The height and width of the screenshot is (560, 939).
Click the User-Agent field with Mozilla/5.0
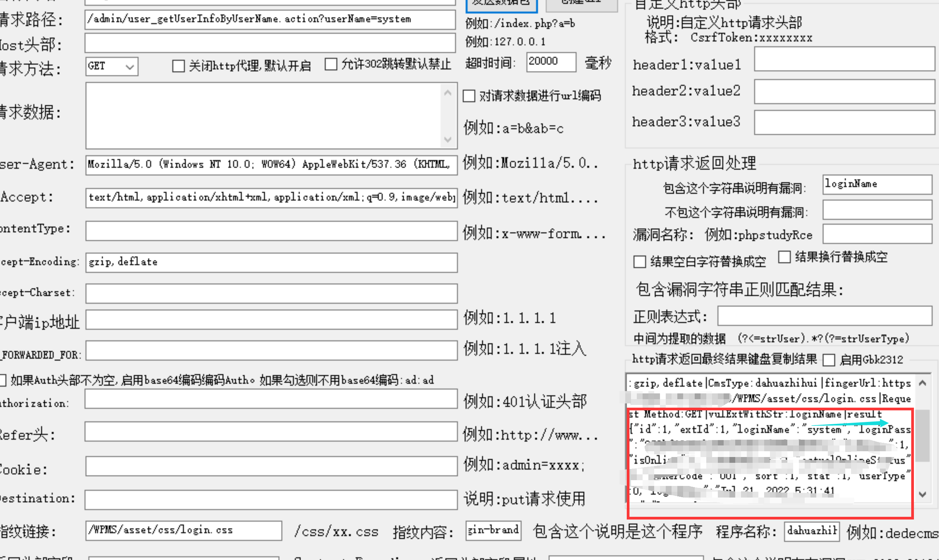pyautogui.click(x=271, y=165)
